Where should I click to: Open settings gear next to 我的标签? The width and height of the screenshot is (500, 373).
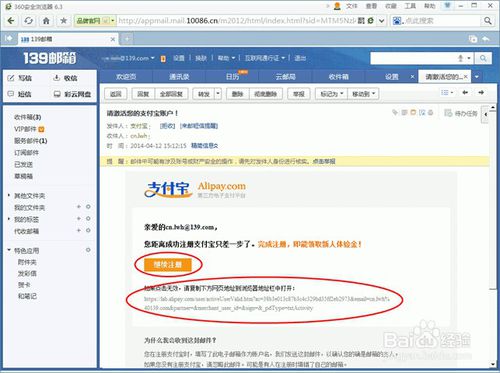coord(88,219)
